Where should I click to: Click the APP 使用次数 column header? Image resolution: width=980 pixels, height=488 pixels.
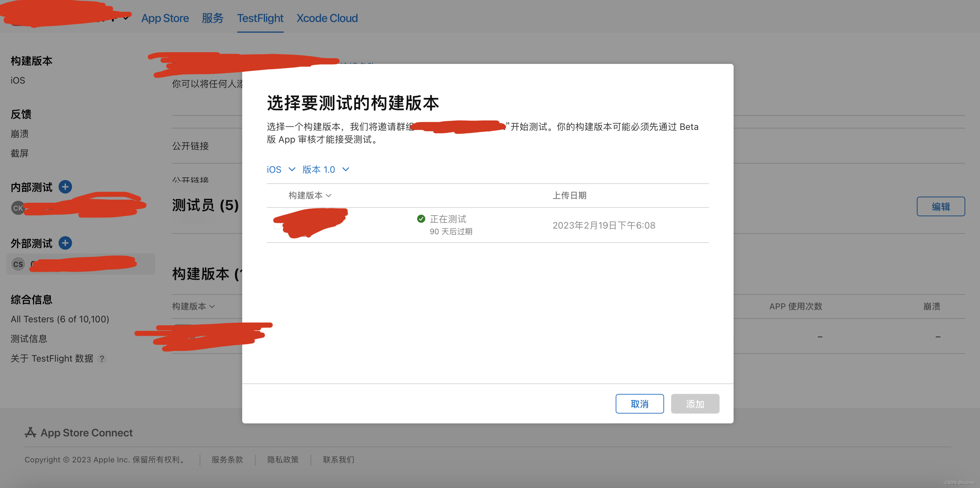(795, 306)
